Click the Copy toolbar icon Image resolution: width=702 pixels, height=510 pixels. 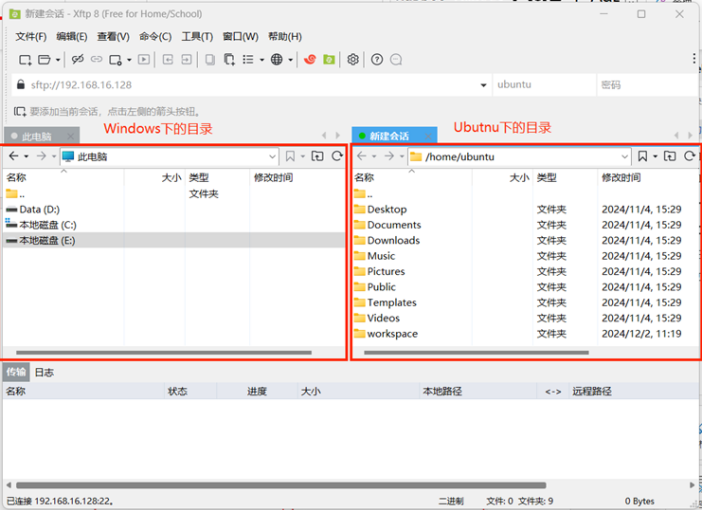(x=210, y=60)
